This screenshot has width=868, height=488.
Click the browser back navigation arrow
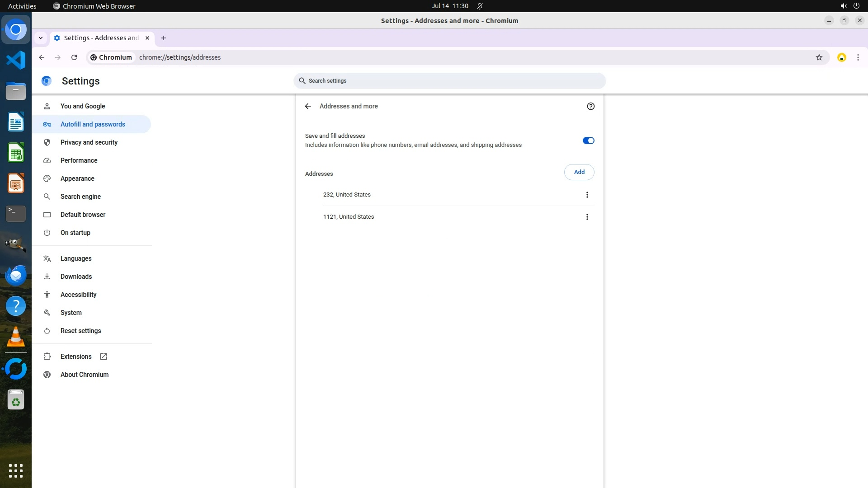42,57
